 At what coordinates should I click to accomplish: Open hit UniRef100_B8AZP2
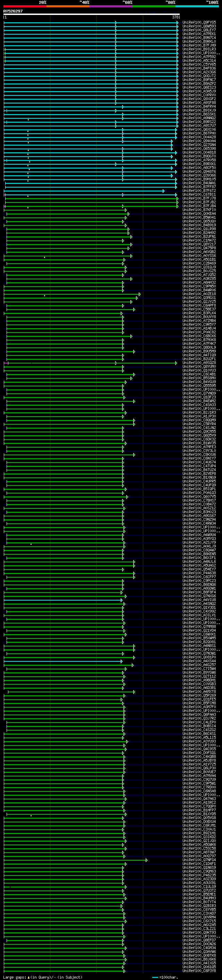[x=199, y=83]
